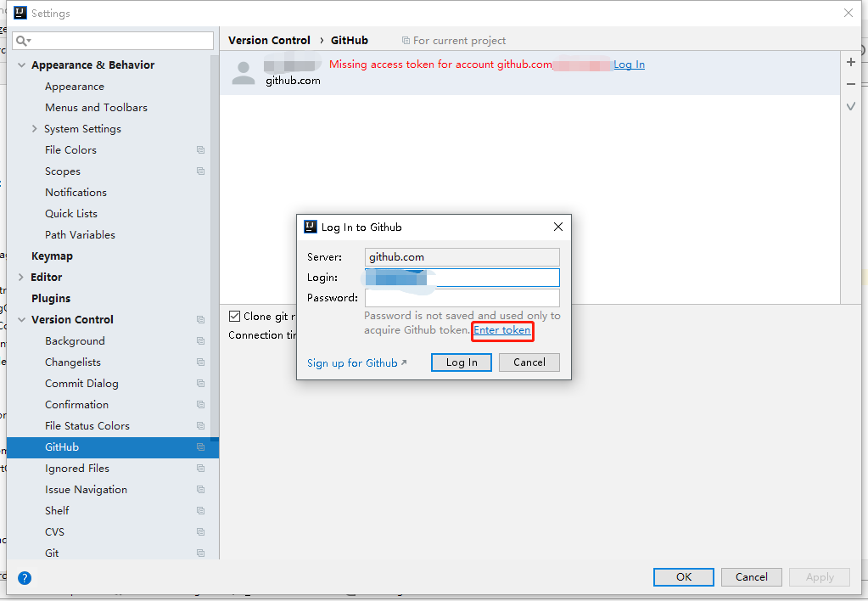This screenshot has height=601, width=868.
Task: Click the Enter token link
Action: [501, 330]
